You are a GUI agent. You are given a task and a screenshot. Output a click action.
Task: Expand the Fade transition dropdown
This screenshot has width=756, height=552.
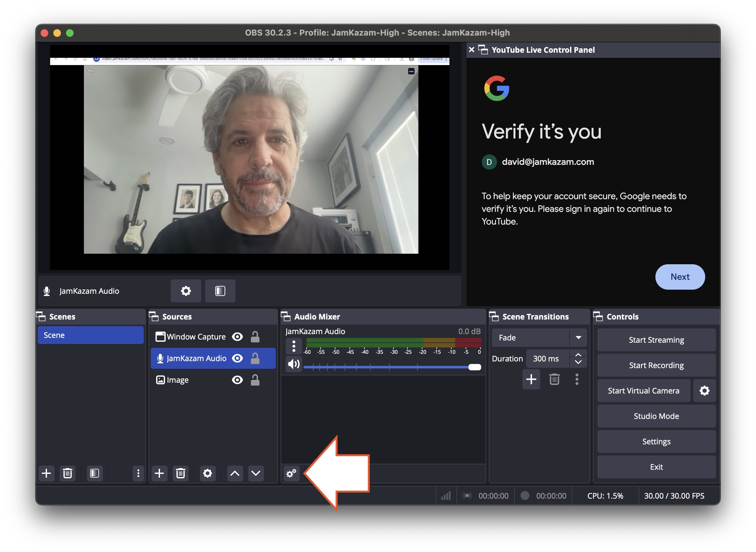[x=578, y=338]
